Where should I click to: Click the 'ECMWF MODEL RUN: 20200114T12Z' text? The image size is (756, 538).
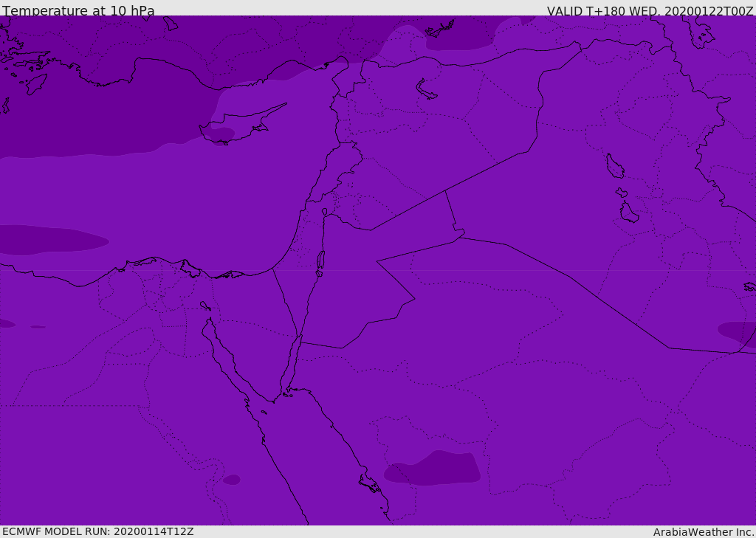point(98,531)
